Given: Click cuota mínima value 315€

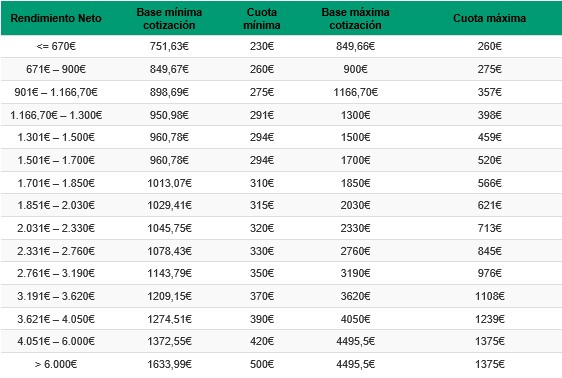Looking at the screenshot, I should pyautogui.click(x=262, y=205).
